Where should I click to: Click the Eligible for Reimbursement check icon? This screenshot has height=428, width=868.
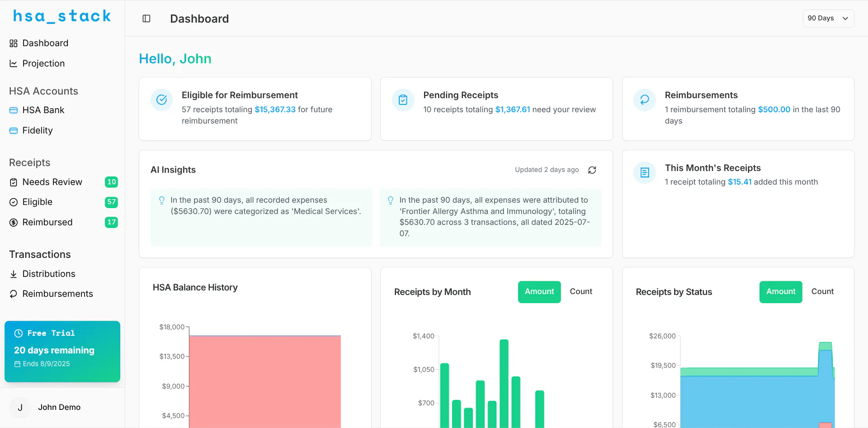(161, 100)
